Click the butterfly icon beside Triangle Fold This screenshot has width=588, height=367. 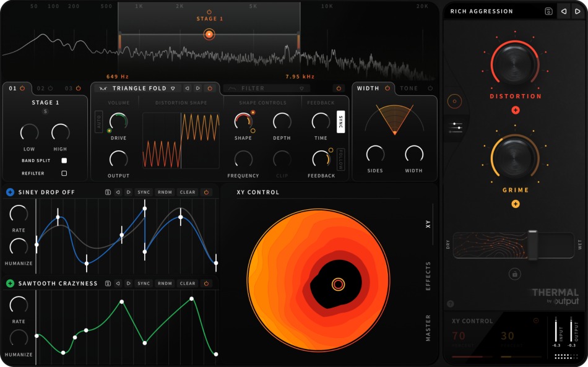pyautogui.click(x=103, y=88)
